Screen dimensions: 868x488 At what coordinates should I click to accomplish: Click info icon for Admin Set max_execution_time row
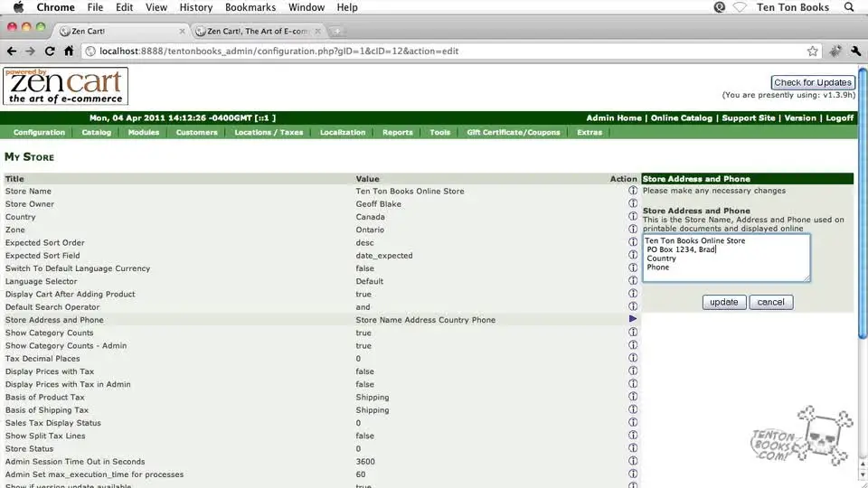coord(633,474)
